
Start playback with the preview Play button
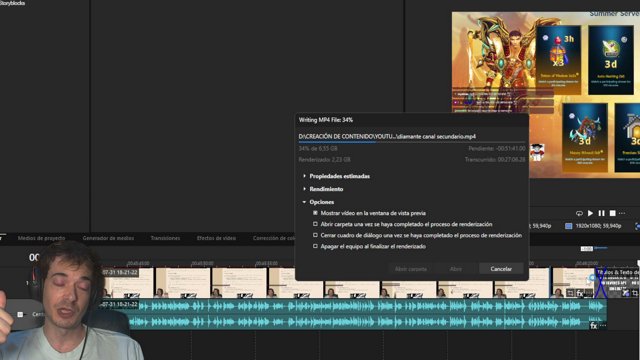click(590, 213)
